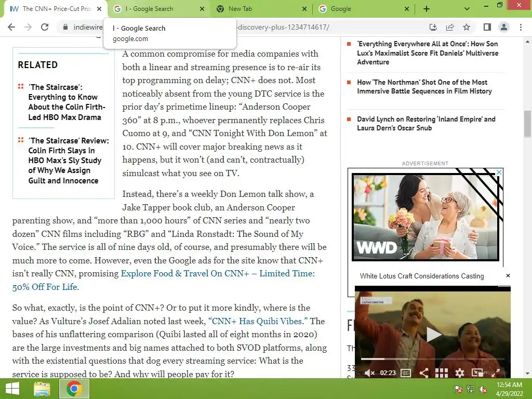
Task: Toggle video picture-in-picture dock mode
Action: coord(477,373)
